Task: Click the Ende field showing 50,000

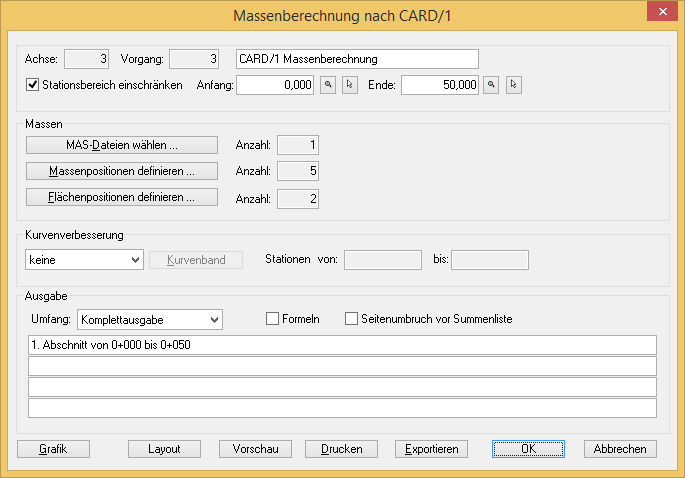Action: coord(440,85)
